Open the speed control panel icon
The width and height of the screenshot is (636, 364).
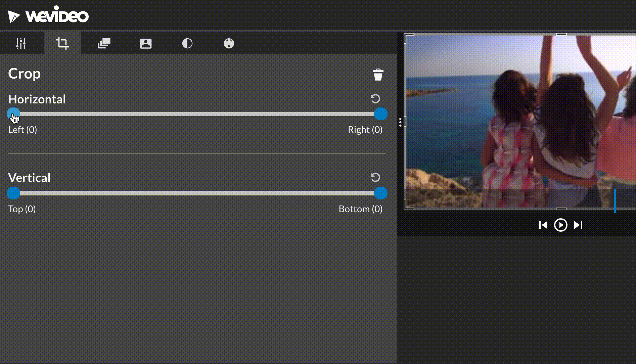click(229, 43)
